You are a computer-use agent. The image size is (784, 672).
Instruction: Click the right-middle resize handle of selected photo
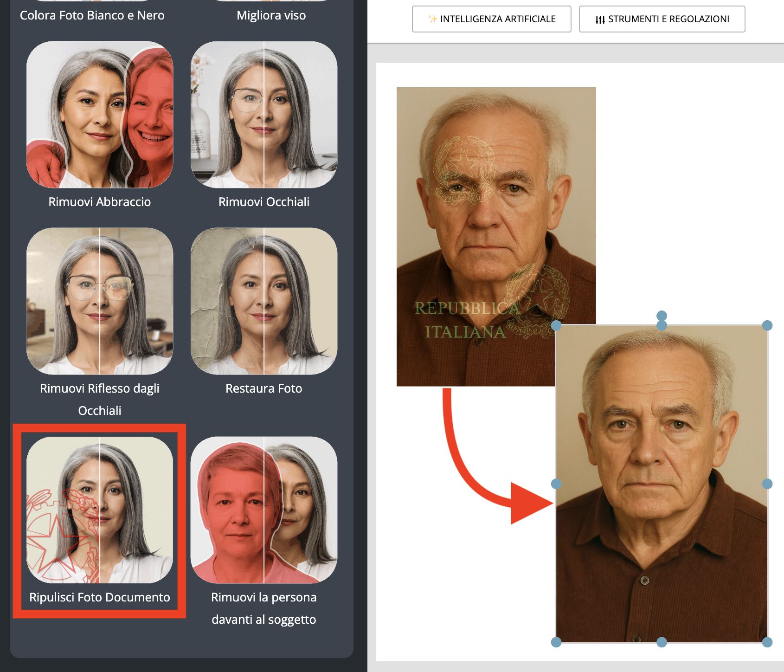(x=767, y=484)
